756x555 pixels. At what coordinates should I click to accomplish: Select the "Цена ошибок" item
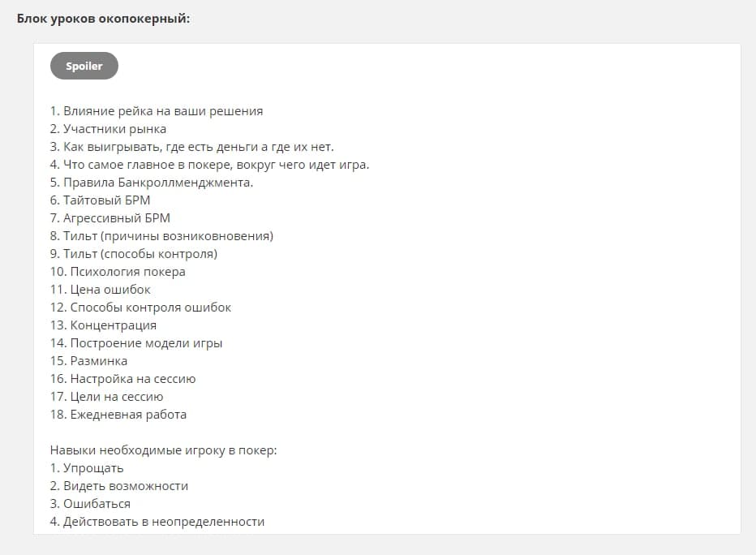(101, 290)
